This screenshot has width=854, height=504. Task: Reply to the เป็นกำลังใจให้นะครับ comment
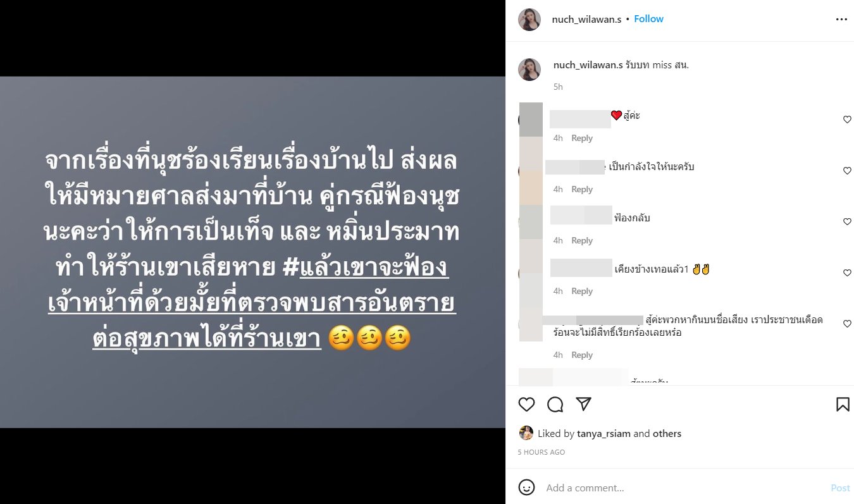click(x=582, y=189)
